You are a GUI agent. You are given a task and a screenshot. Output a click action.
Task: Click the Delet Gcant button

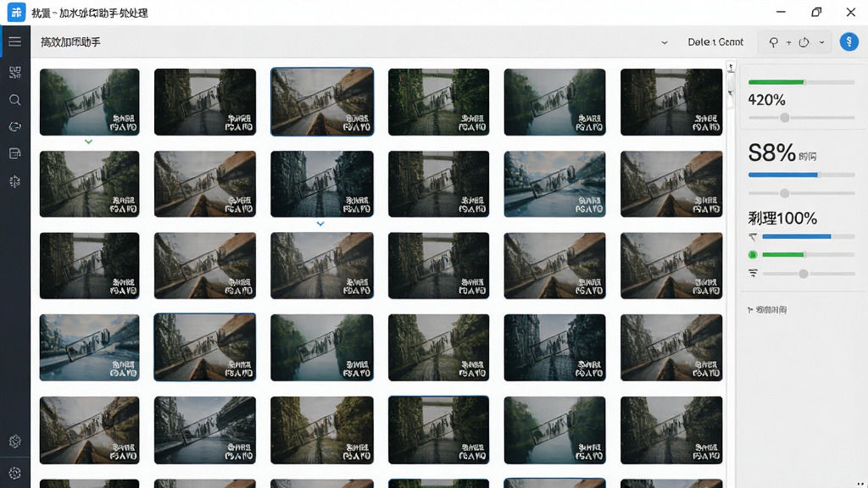point(715,42)
